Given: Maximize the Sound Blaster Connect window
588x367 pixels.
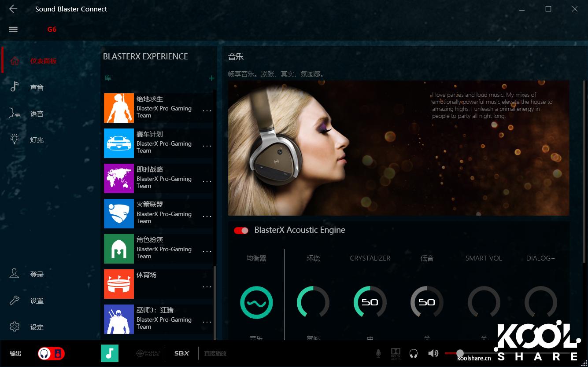Looking at the screenshot, I should point(548,9).
